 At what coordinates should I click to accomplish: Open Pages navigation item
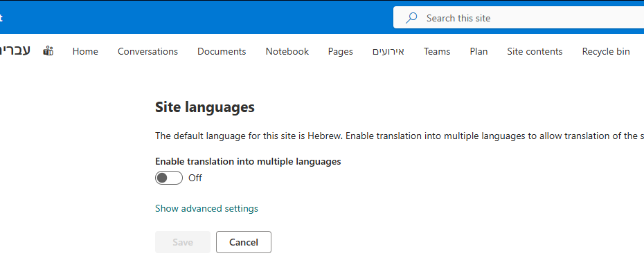(341, 51)
